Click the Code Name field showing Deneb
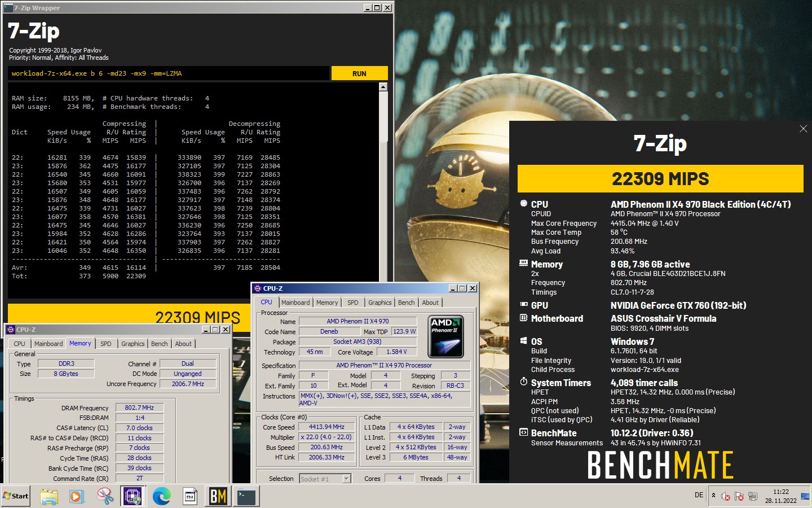The height and width of the screenshot is (508, 812). 329,331
